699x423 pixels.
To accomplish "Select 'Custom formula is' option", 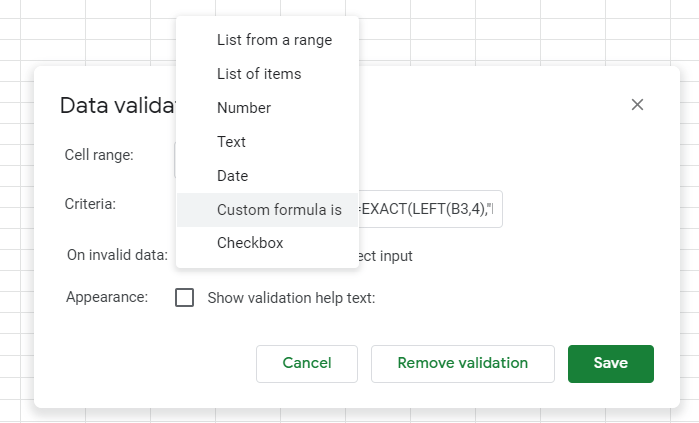I will [x=279, y=210].
